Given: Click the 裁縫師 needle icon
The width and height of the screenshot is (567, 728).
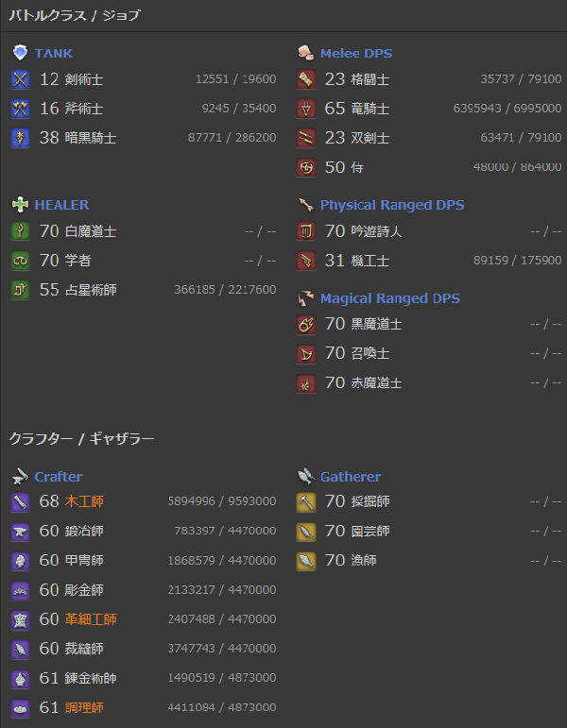Looking at the screenshot, I should [20, 649].
